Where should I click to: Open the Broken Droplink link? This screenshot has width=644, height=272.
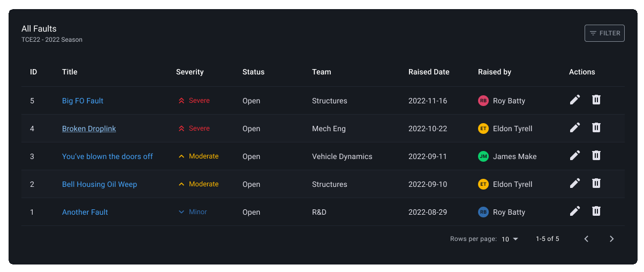(89, 129)
